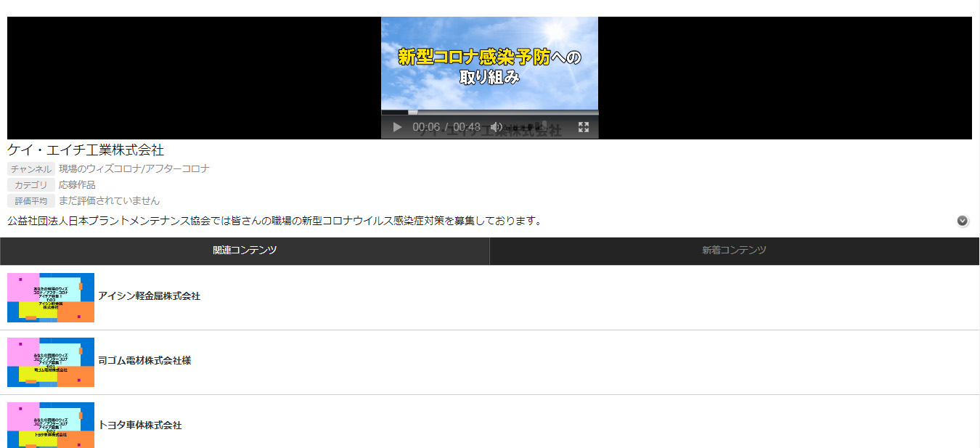Switch the video to fullscreen mode
Screen dimensions: 980x448
pos(583,127)
